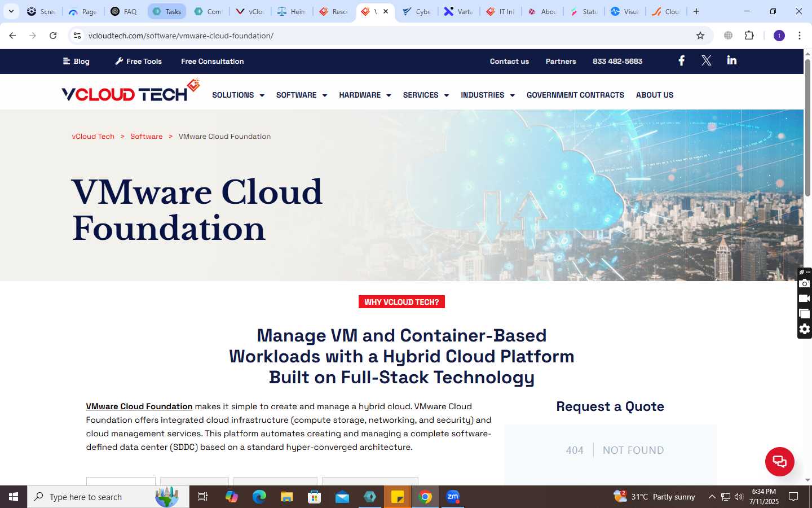Click the Windows taskbar search box
Image resolution: width=812 pixels, height=508 pixels.
tap(108, 497)
